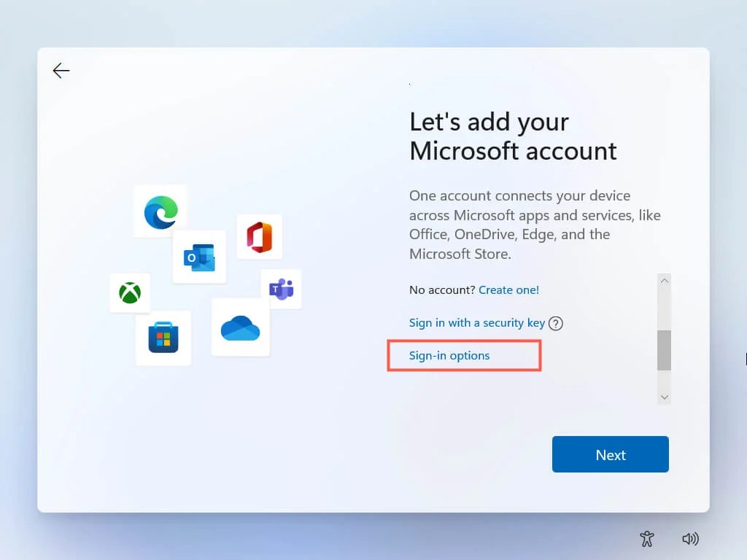Click the scrollbar down arrow
747x560 pixels.
click(x=664, y=396)
